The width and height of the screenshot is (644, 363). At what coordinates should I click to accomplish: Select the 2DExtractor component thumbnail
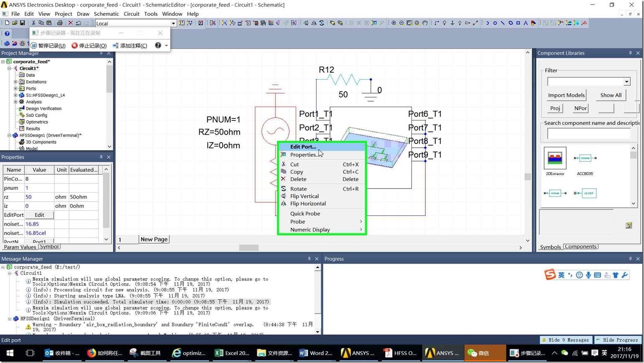(555, 161)
